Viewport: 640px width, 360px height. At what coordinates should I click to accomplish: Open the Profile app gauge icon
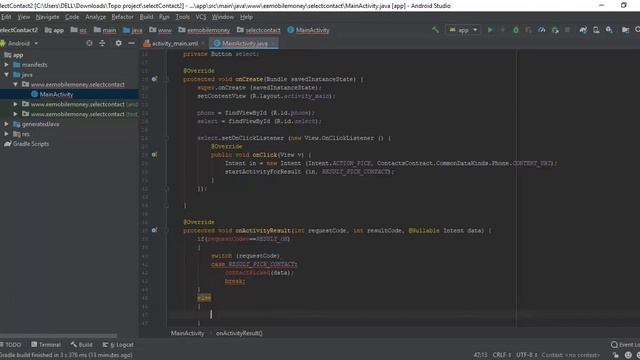(542, 30)
